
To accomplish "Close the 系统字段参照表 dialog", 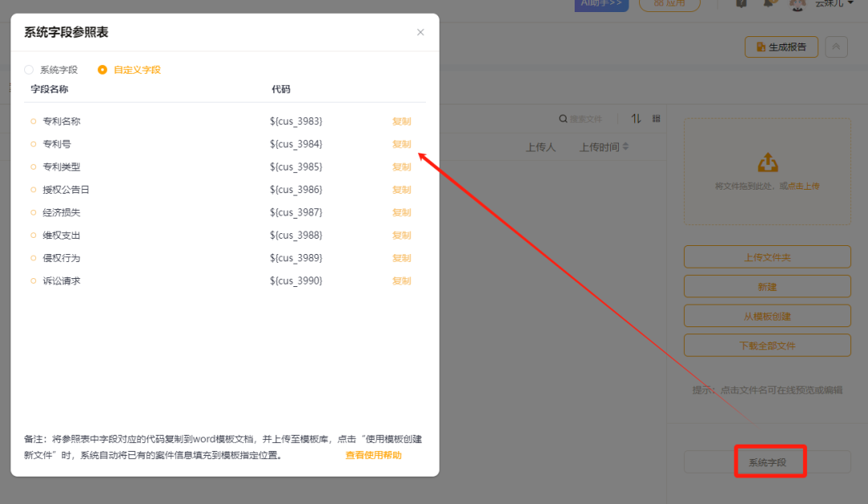I will pyautogui.click(x=420, y=31).
